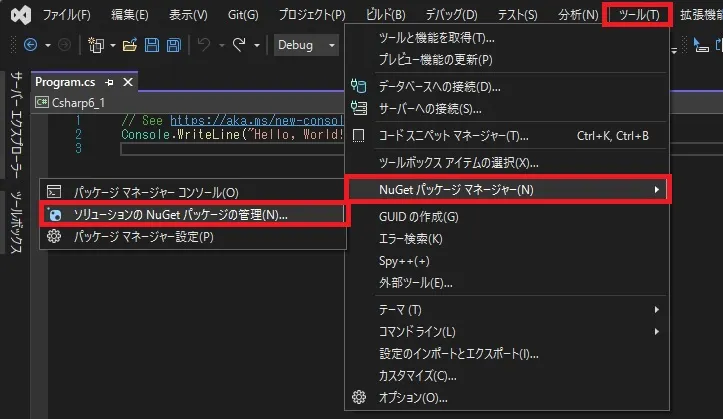Save the current file with disk icon
723x419 pixels.
click(152, 45)
